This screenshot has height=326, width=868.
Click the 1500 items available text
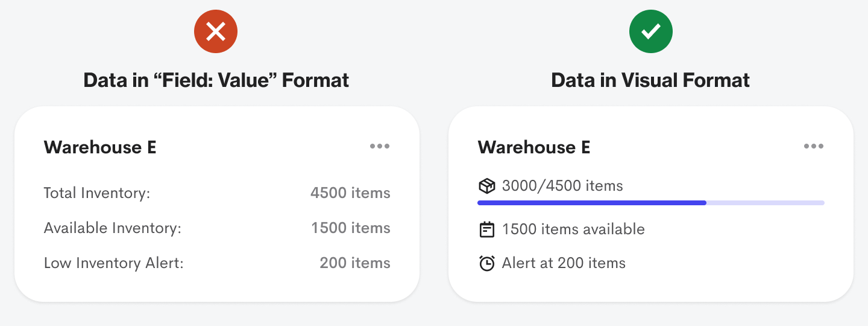coord(573,229)
